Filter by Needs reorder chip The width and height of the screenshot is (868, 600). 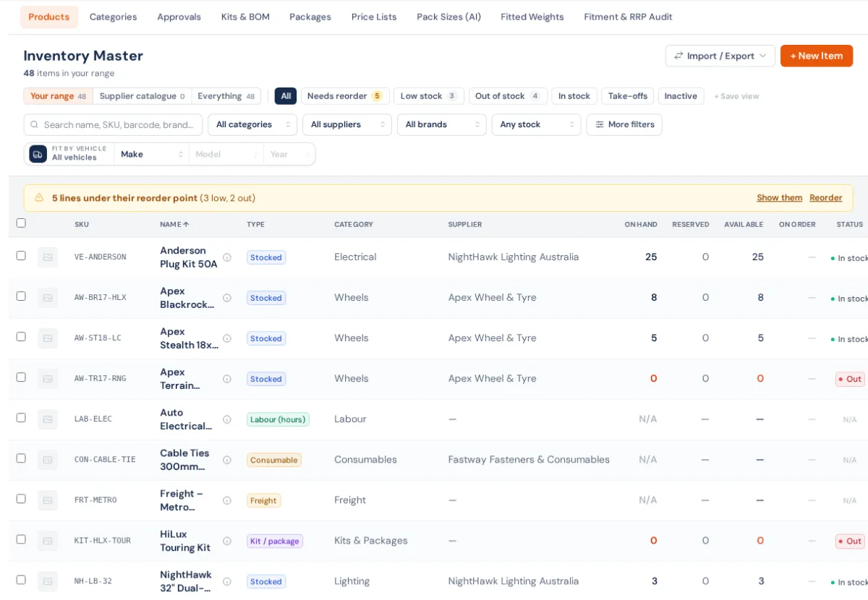pyautogui.click(x=345, y=96)
